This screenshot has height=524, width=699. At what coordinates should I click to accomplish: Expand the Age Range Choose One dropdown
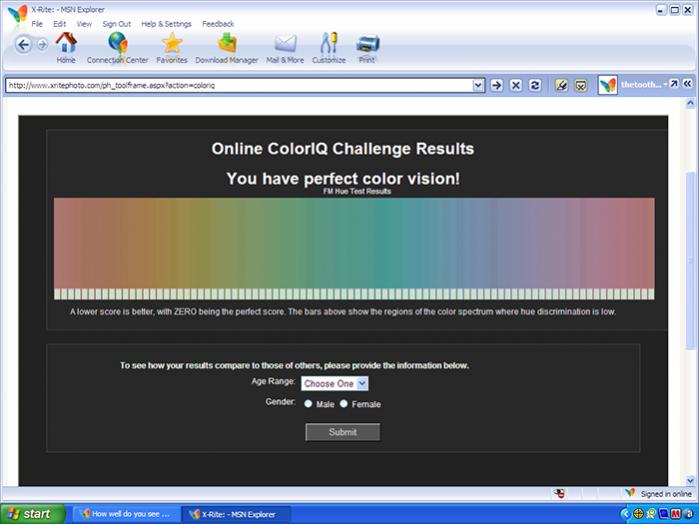coord(335,384)
